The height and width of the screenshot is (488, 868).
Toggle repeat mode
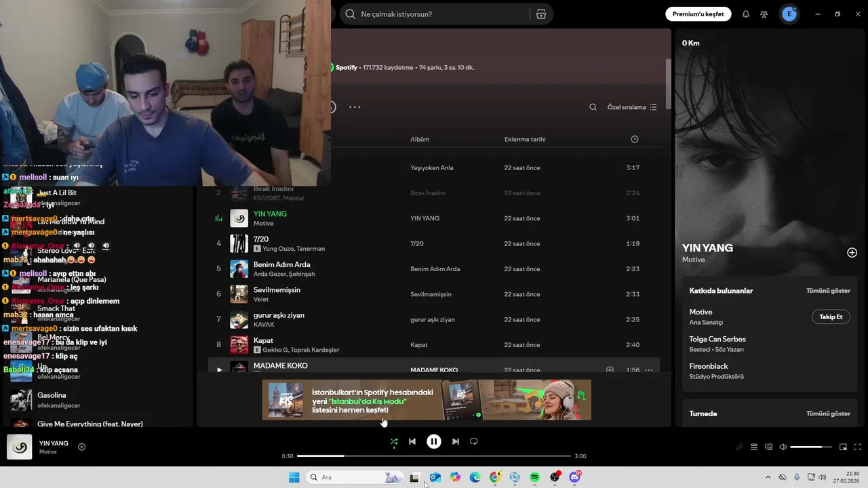pos(474,441)
